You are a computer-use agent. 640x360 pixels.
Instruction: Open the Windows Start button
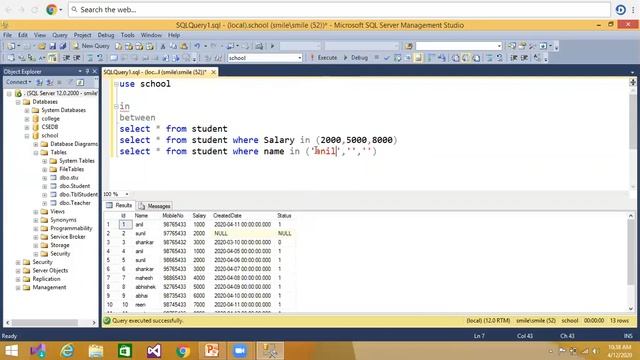(11, 351)
